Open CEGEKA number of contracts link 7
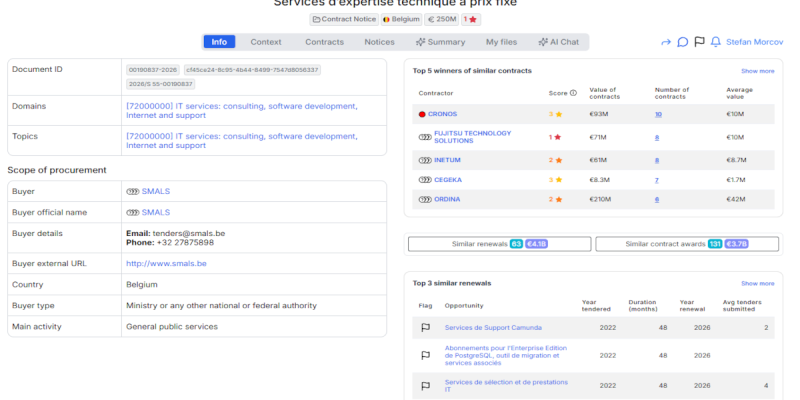Image resolution: width=800 pixels, height=400 pixels. (657, 180)
